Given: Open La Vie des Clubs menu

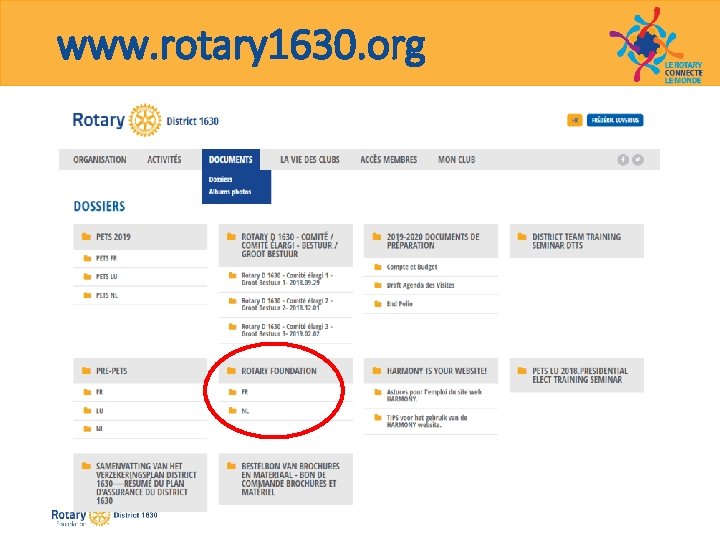Looking at the screenshot, I should tap(310, 160).
